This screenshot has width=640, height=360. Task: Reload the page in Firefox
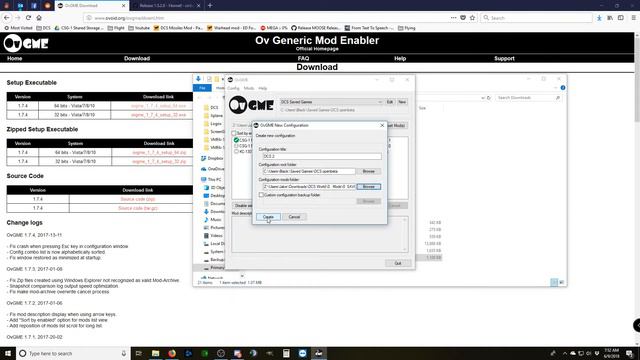pyautogui.click(x=28, y=18)
